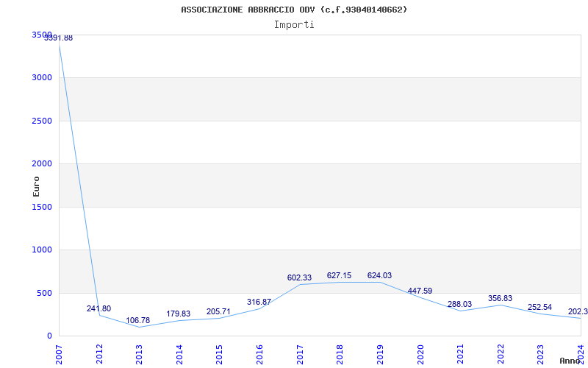588x368 pixels.
Task: Select the 106.78 data label
Action: (137, 320)
